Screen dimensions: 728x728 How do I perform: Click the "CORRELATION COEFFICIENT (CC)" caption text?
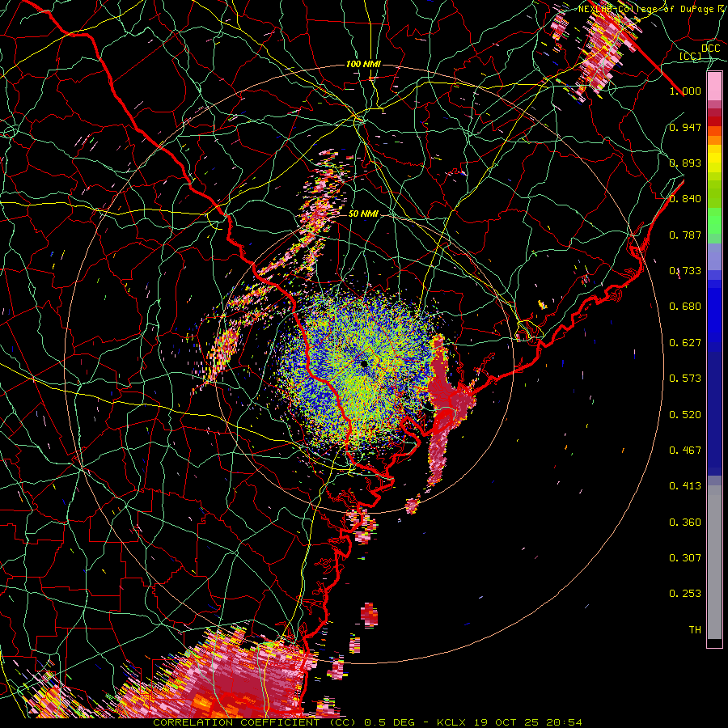click(x=255, y=722)
